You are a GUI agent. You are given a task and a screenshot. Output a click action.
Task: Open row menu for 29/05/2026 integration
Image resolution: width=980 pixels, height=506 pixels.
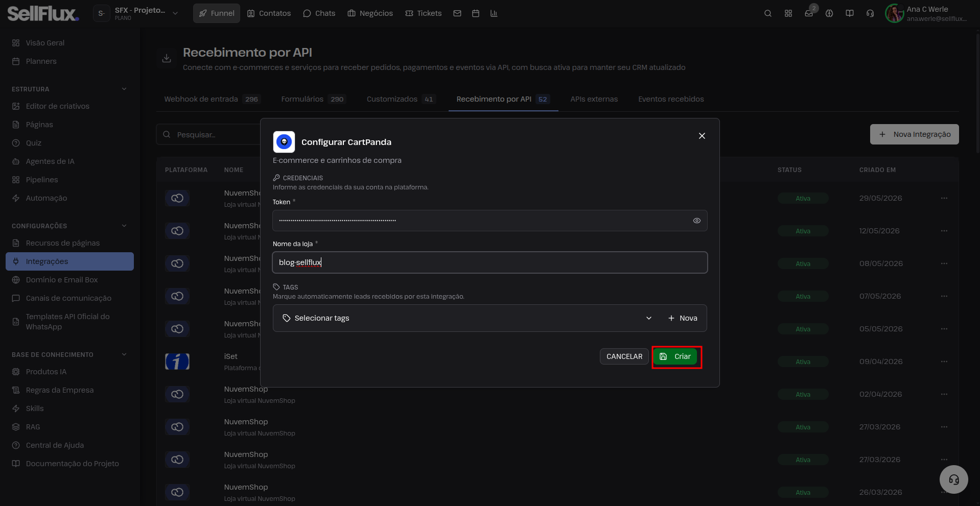(x=944, y=198)
